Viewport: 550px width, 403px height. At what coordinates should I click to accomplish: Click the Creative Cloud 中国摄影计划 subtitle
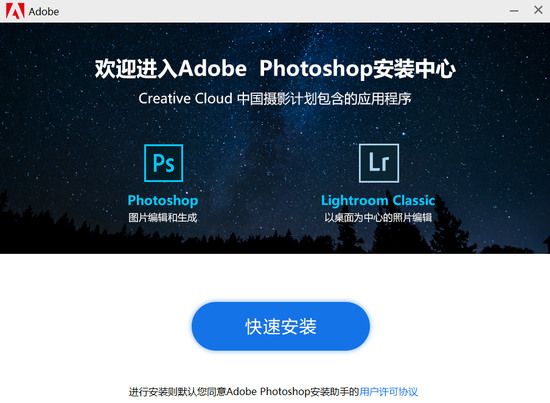click(275, 99)
